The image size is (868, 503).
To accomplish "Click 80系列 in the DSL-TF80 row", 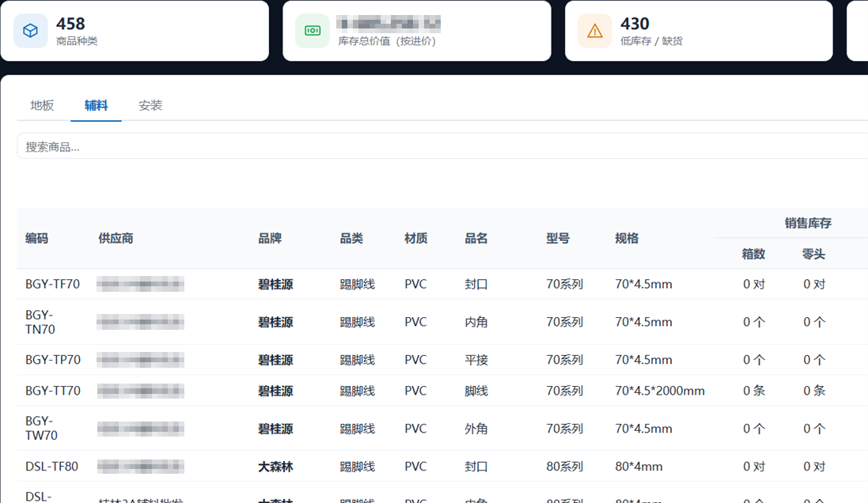I will (565, 467).
